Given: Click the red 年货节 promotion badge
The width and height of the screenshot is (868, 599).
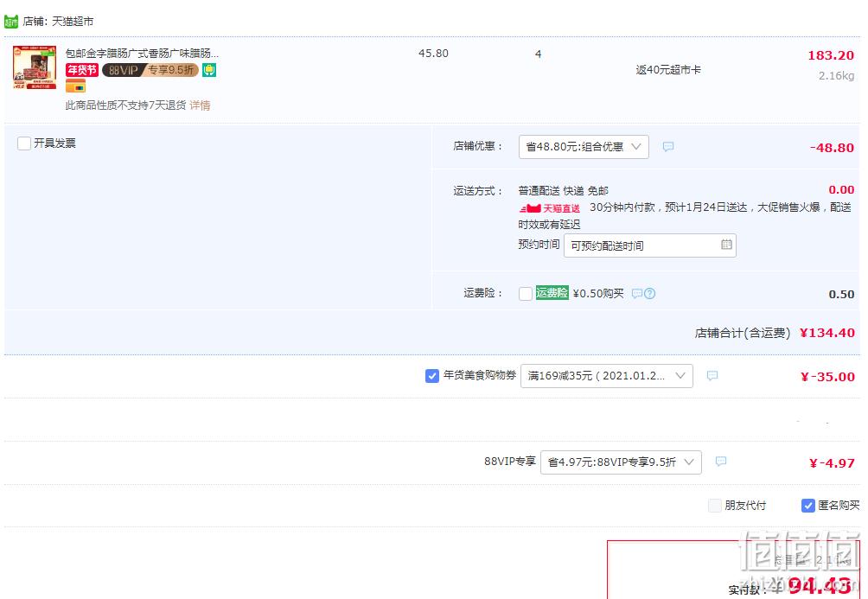Looking at the screenshot, I should (x=82, y=70).
